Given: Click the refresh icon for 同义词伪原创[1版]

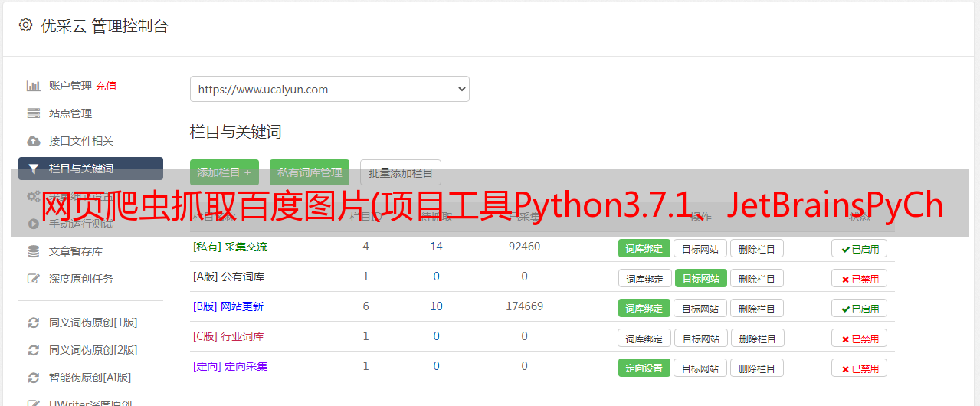Looking at the screenshot, I should [x=33, y=323].
